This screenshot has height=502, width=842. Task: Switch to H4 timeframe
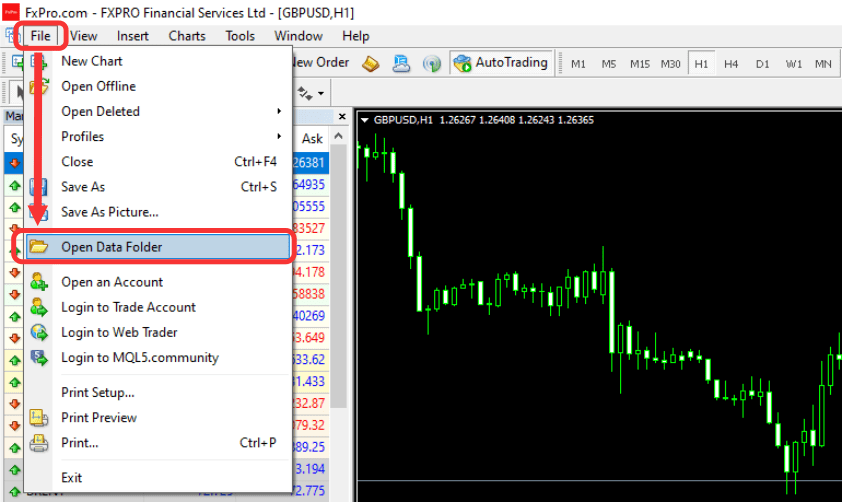point(731,64)
